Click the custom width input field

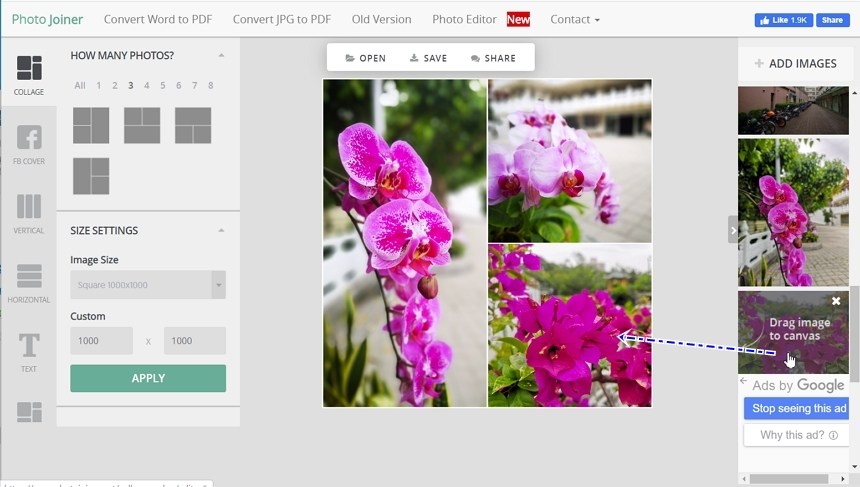click(101, 341)
